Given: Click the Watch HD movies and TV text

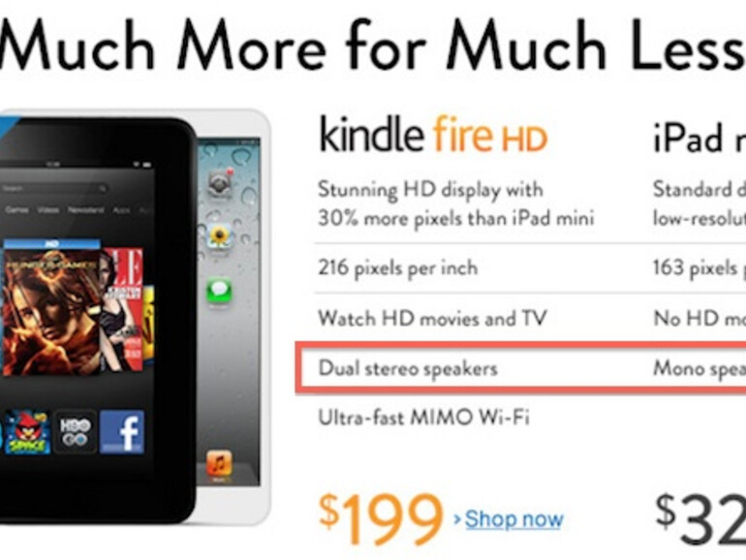Looking at the screenshot, I should [x=432, y=319].
